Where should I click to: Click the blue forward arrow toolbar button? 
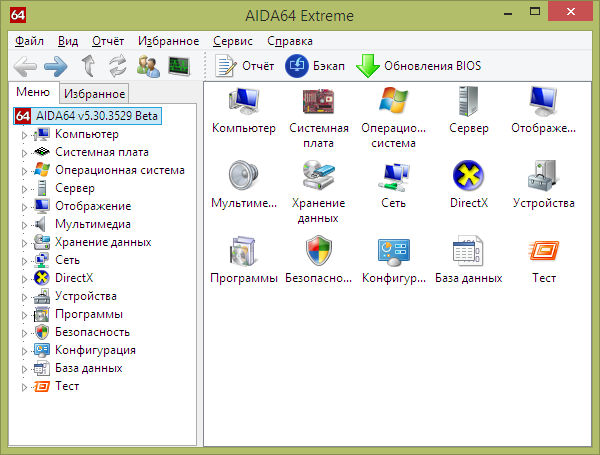[x=55, y=67]
